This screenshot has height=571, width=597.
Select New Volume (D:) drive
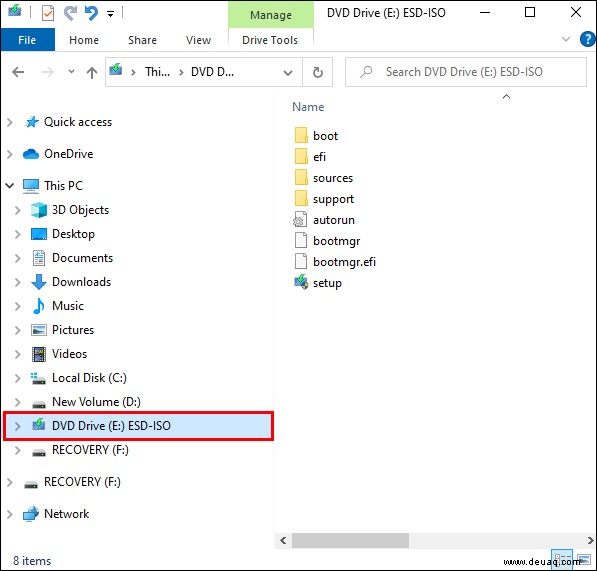tap(96, 402)
